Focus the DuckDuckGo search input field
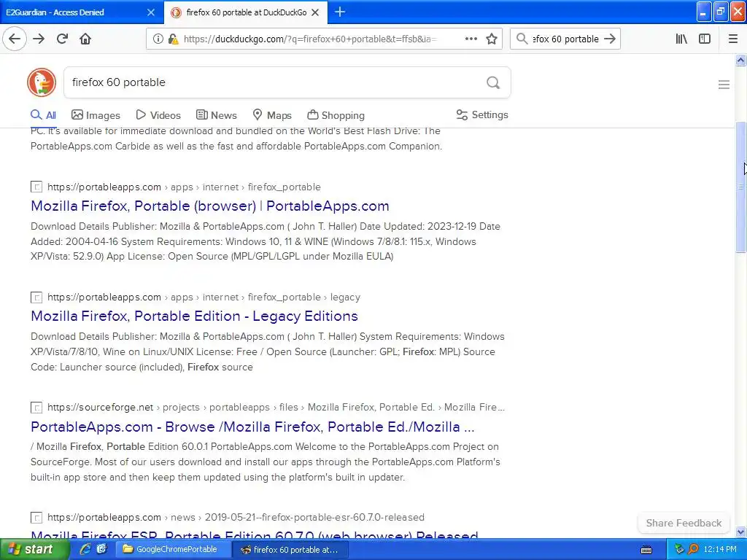The image size is (747, 560). click(x=276, y=82)
